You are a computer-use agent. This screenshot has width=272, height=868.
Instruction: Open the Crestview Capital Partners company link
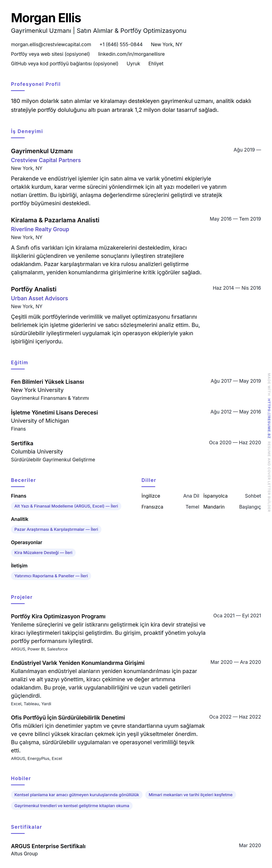click(x=46, y=160)
